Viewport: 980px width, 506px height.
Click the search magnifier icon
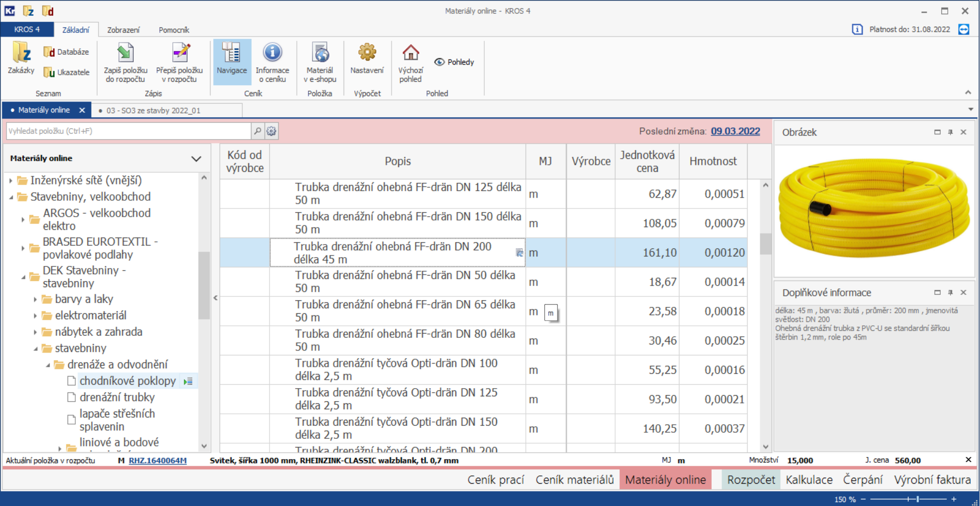tap(257, 131)
